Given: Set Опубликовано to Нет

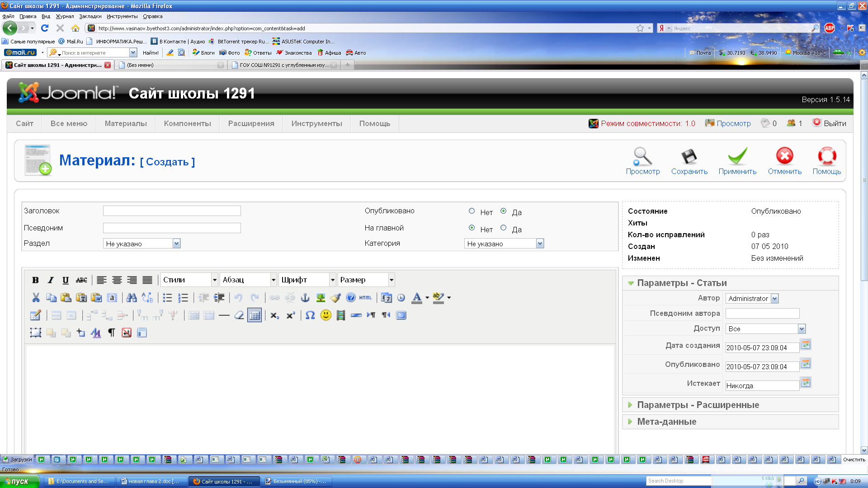Looking at the screenshot, I should 472,211.
